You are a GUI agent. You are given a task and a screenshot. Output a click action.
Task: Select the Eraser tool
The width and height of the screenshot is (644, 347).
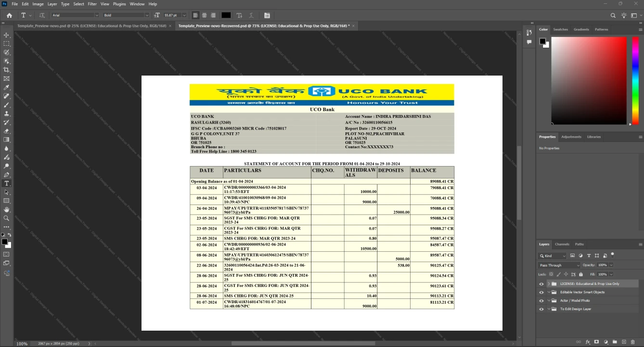point(6,131)
